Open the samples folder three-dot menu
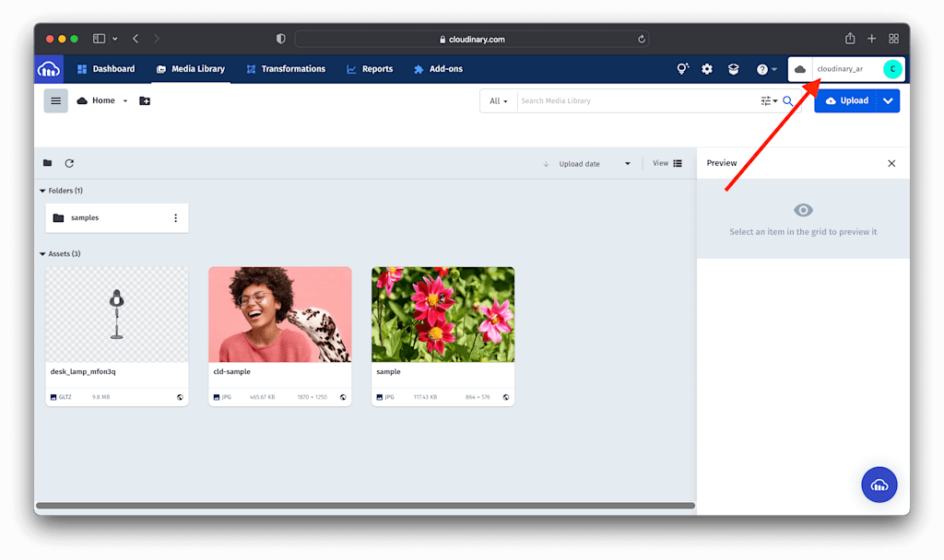Viewport: 944px width, 560px height. (176, 217)
